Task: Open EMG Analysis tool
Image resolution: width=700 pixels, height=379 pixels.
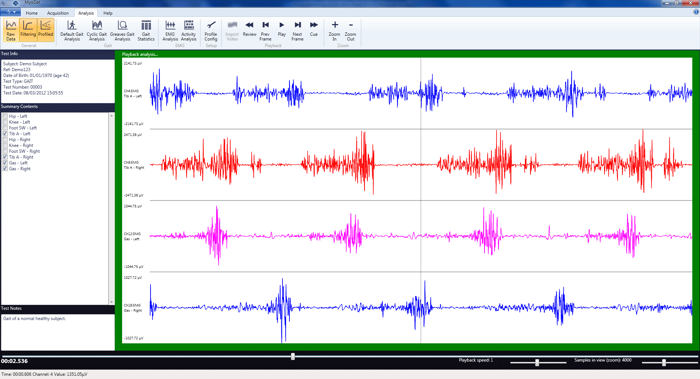Action: [x=170, y=30]
